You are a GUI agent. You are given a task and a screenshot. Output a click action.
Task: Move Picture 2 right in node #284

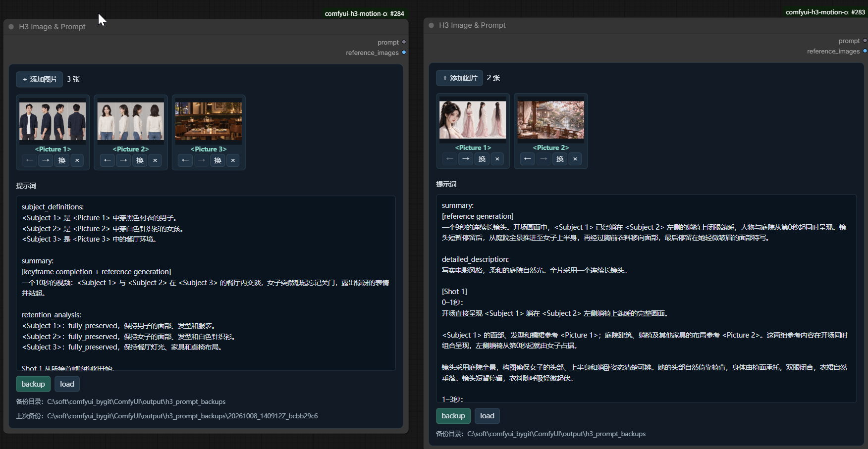click(123, 160)
